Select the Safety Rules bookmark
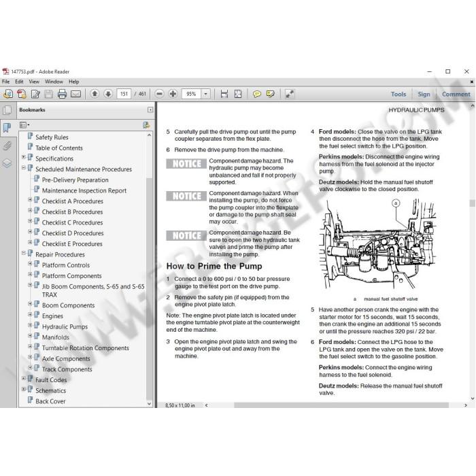 pyautogui.click(x=52, y=137)
